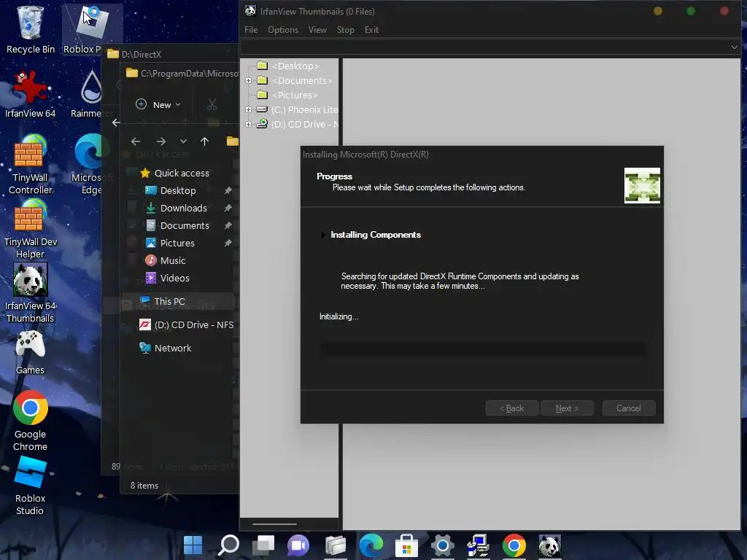Open Task View on the taskbar
Image resolution: width=747 pixels, height=560 pixels.
[263, 545]
